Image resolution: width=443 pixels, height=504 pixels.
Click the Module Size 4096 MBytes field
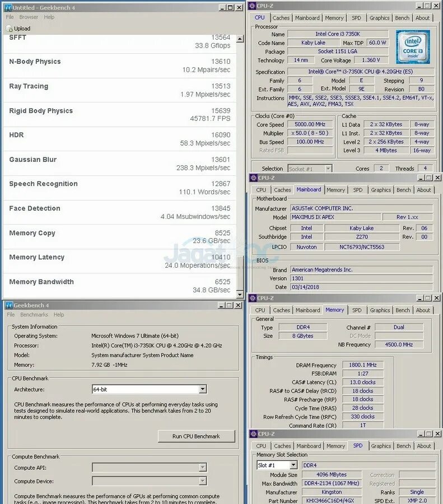click(332, 475)
